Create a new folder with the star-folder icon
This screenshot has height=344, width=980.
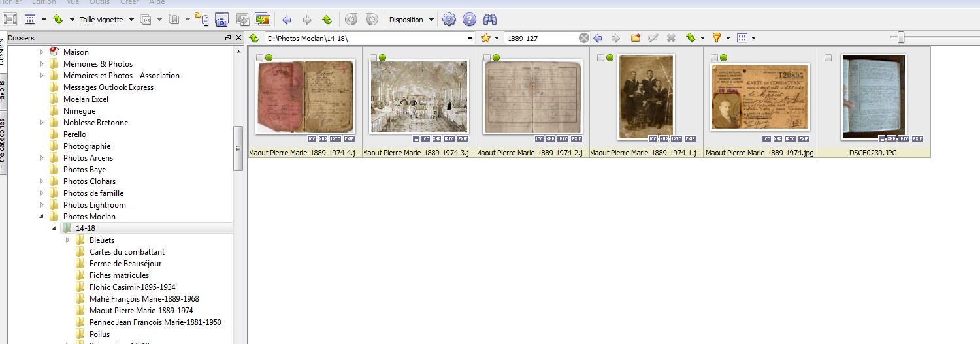coord(635,38)
